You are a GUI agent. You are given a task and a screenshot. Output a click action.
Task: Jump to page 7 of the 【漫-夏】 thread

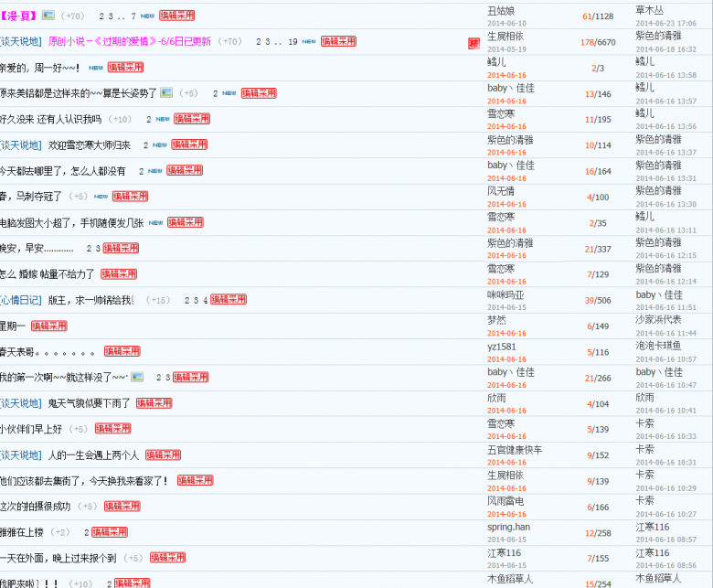[x=133, y=16]
